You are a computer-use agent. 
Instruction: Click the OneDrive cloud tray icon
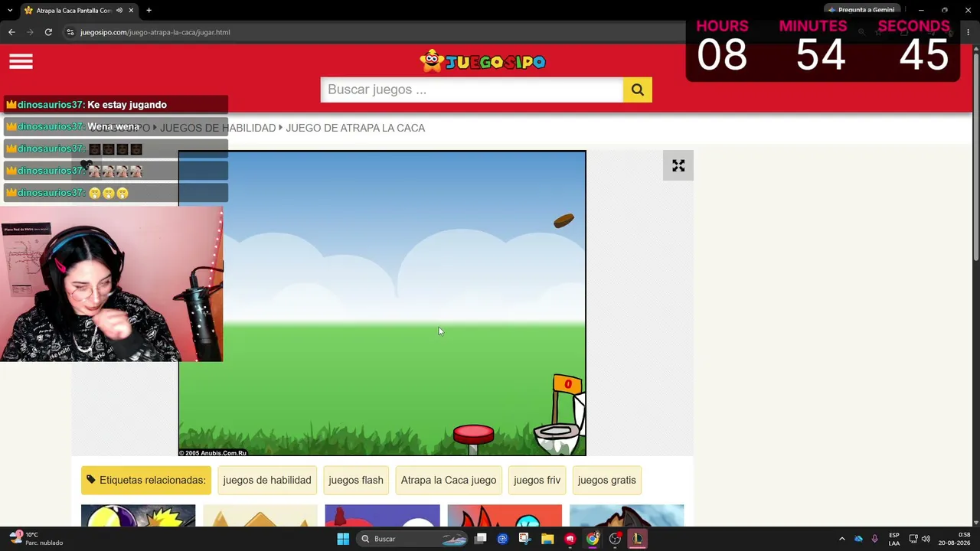click(858, 539)
